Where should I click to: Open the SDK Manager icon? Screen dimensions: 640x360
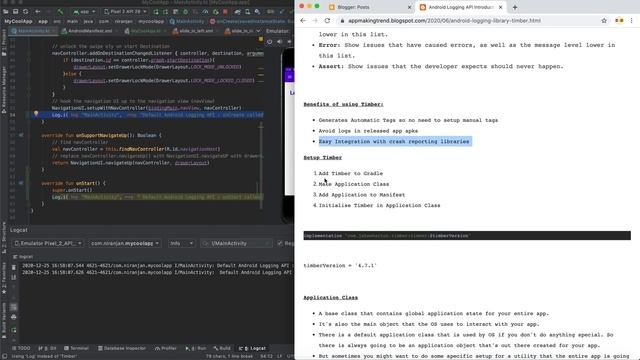258,11
